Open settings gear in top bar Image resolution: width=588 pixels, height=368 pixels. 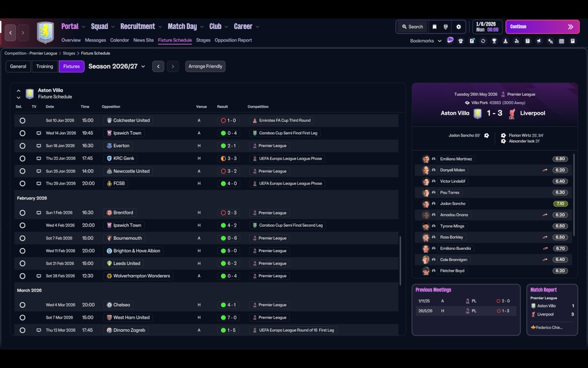coord(458,27)
